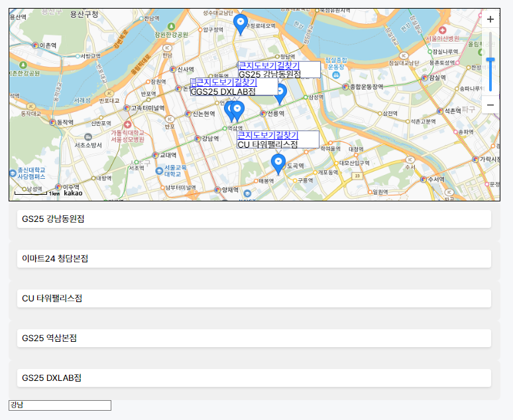The width and height of the screenshot is (513, 420).
Task: Click the 선릉역 station icon
Action: [263, 113]
